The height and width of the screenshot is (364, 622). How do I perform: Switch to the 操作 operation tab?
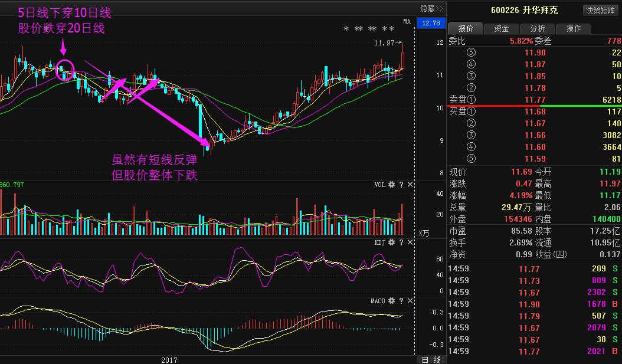(x=573, y=28)
